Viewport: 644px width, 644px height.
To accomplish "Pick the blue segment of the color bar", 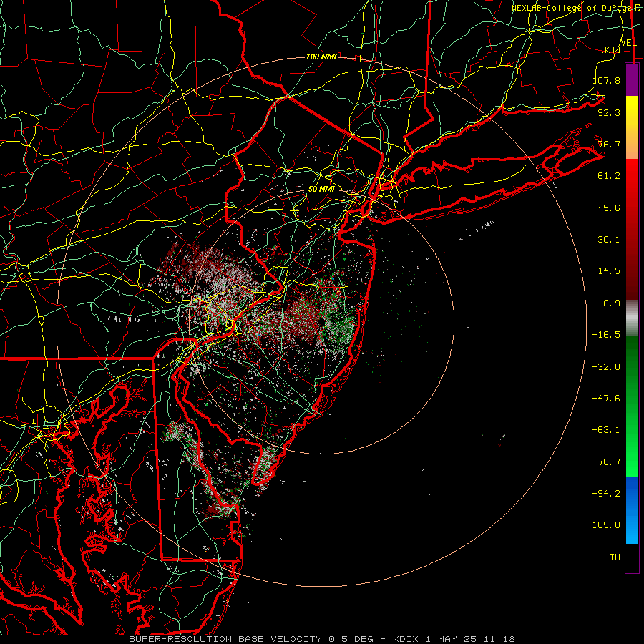I will [632, 510].
